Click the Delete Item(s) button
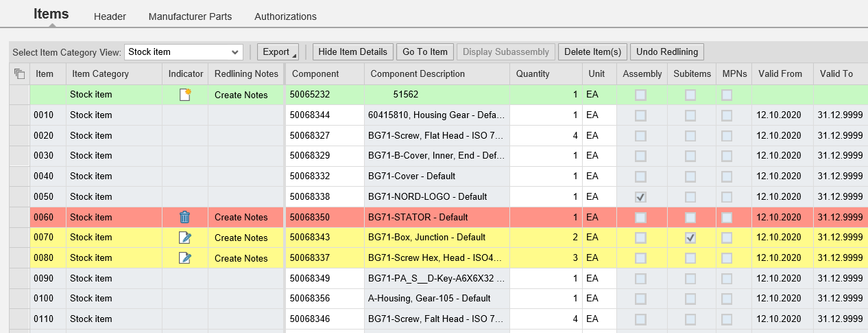This screenshot has width=868, height=333. click(x=593, y=51)
